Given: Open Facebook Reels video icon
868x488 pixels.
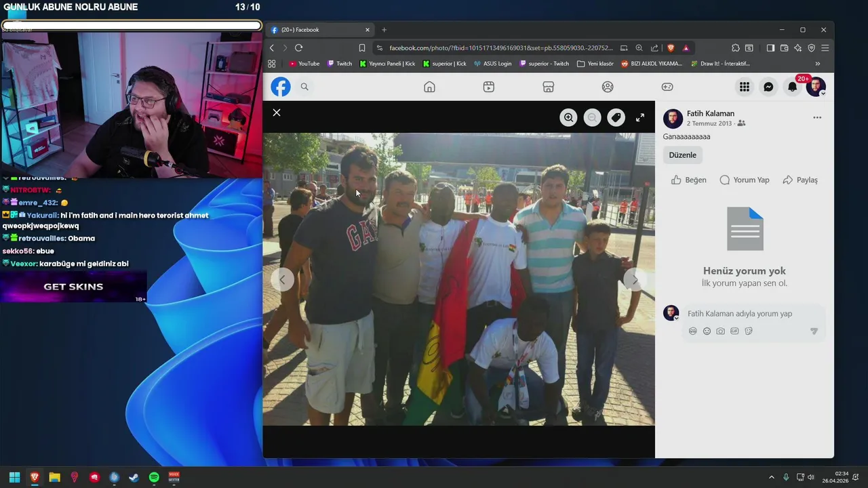Looking at the screenshot, I should (x=489, y=87).
